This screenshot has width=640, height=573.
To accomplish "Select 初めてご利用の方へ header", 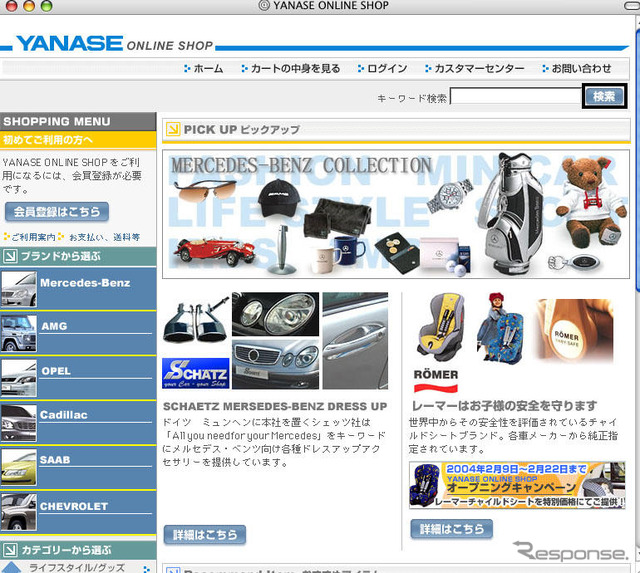I will pyautogui.click(x=78, y=140).
